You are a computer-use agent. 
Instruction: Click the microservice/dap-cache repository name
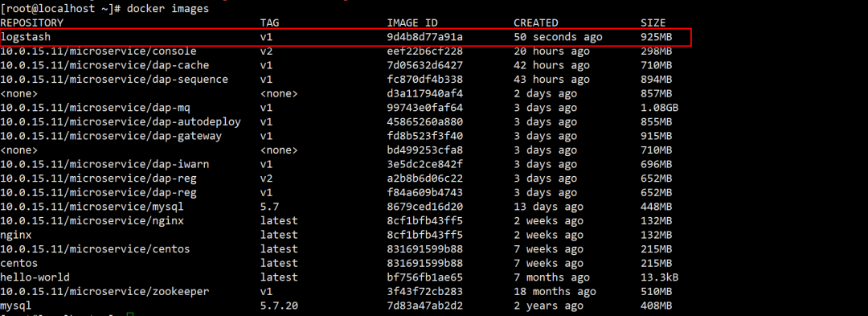pos(104,65)
